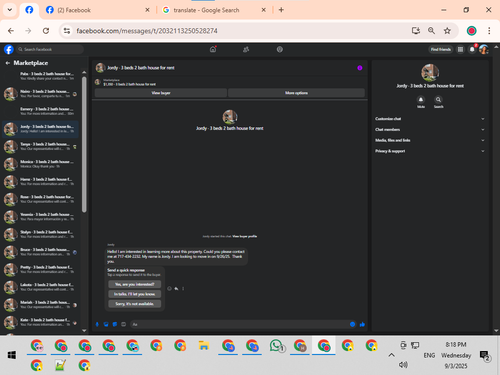Image resolution: width=500 pixels, height=375 pixels.
Task: Open the Gaming icon in top navigation
Action: [280, 49]
